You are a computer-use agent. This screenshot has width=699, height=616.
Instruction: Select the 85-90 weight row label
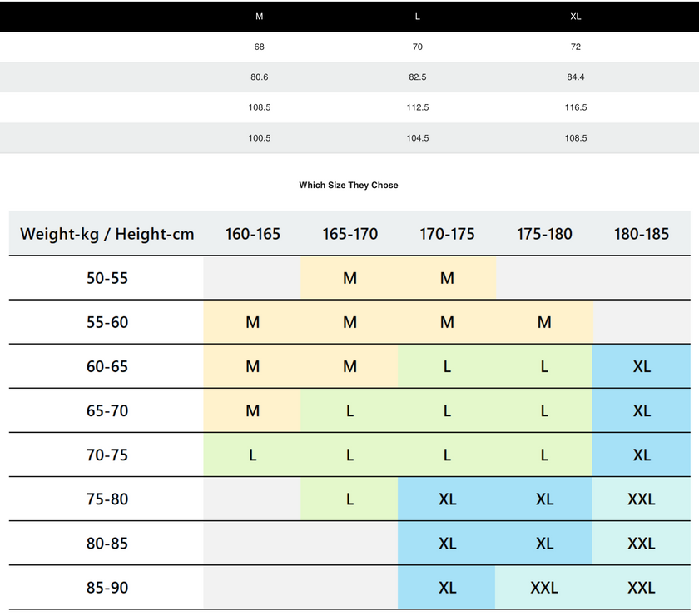point(107,588)
